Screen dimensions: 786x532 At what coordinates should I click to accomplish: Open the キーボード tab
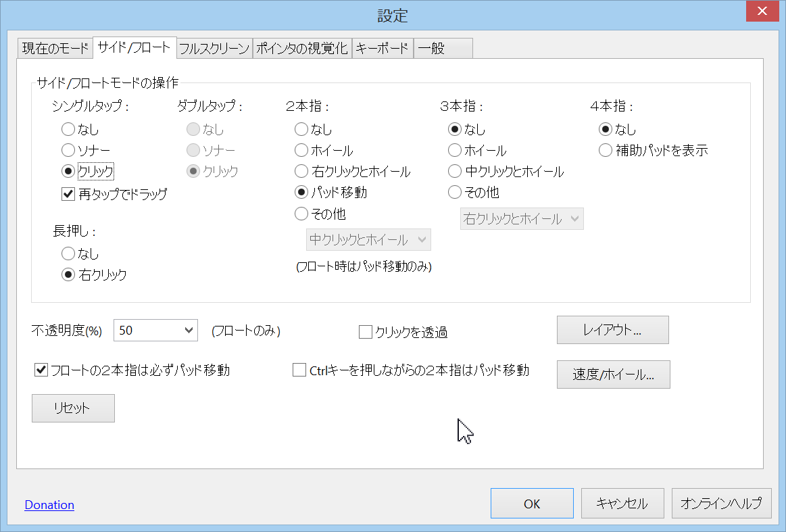click(x=382, y=49)
